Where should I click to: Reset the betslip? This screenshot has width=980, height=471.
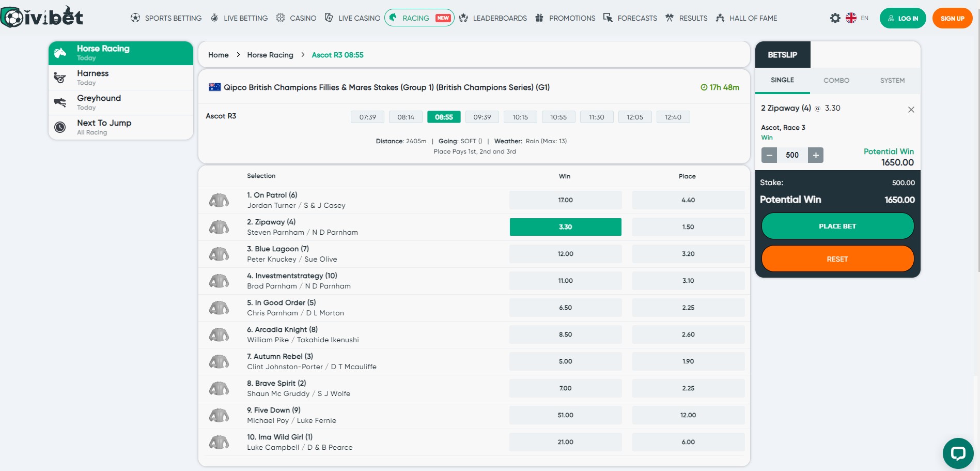click(x=837, y=259)
